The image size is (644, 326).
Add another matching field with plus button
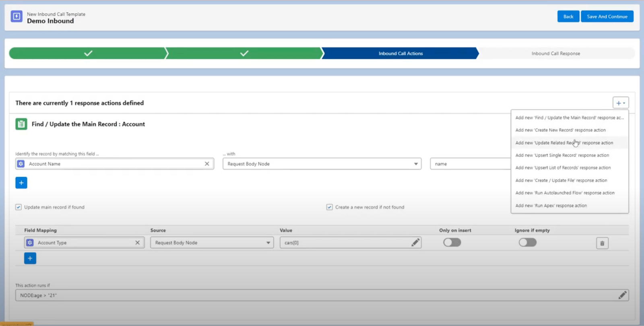coord(21,183)
